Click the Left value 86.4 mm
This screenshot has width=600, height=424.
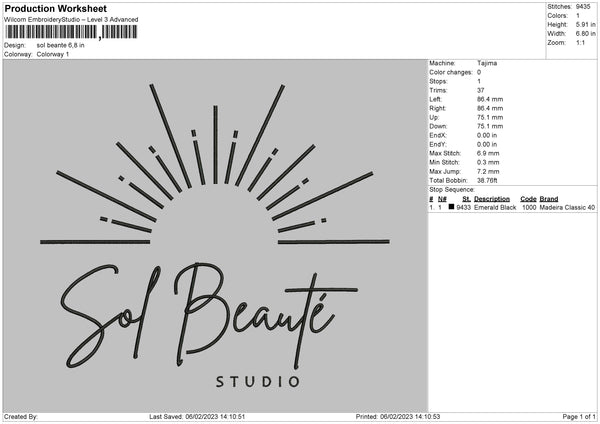click(x=490, y=99)
